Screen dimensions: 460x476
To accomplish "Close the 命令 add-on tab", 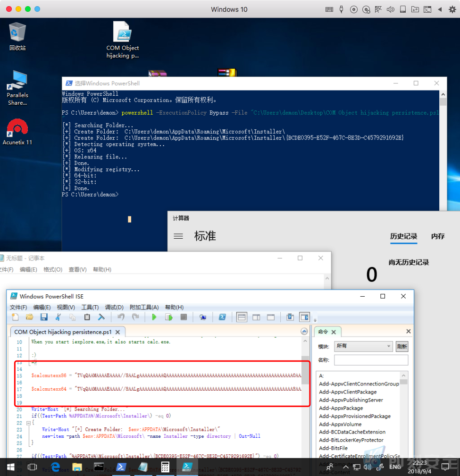I will (x=334, y=332).
